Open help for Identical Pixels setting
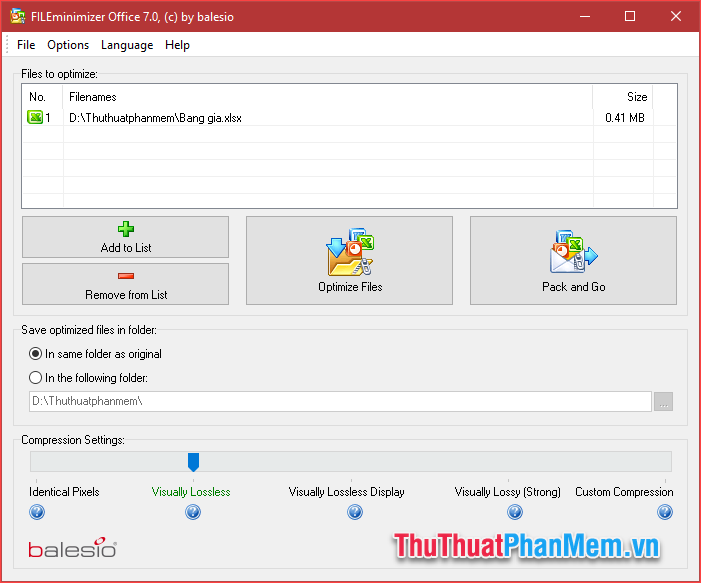Viewport: 701px width, 583px height. [x=37, y=512]
